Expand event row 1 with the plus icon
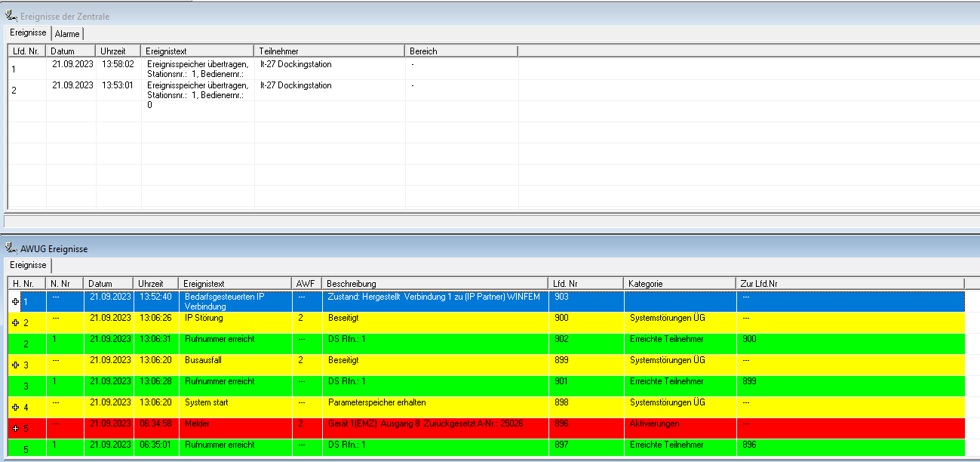This screenshot has height=462, width=980. coord(16,301)
